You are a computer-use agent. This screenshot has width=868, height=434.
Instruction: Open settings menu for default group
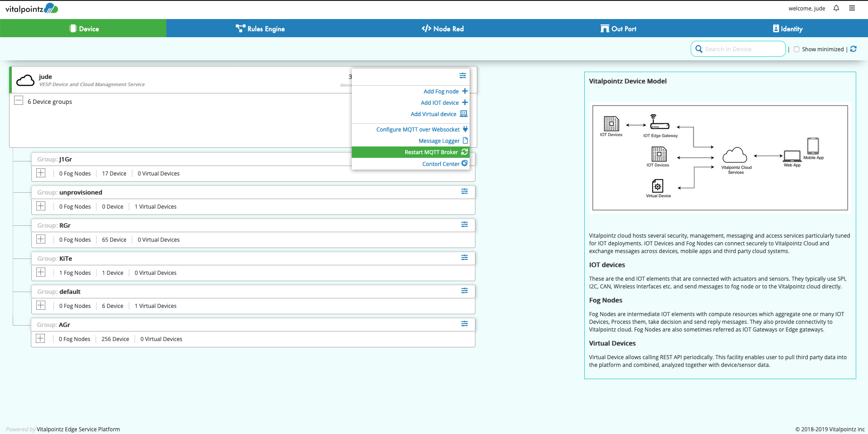[x=465, y=291]
